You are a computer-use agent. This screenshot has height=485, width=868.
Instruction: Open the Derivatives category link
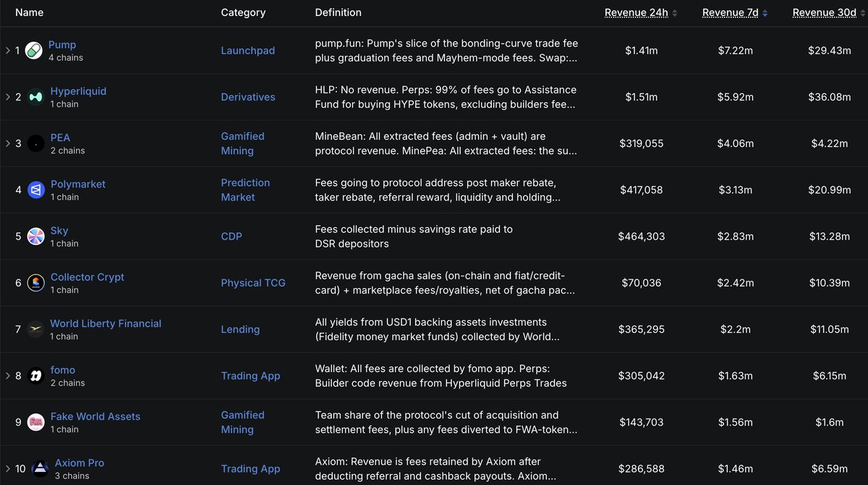(x=248, y=97)
